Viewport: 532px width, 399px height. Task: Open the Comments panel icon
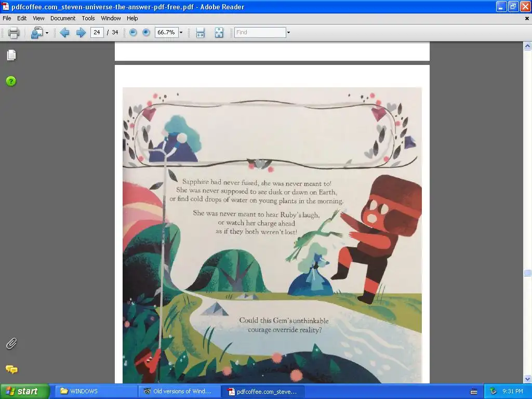[11, 369]
